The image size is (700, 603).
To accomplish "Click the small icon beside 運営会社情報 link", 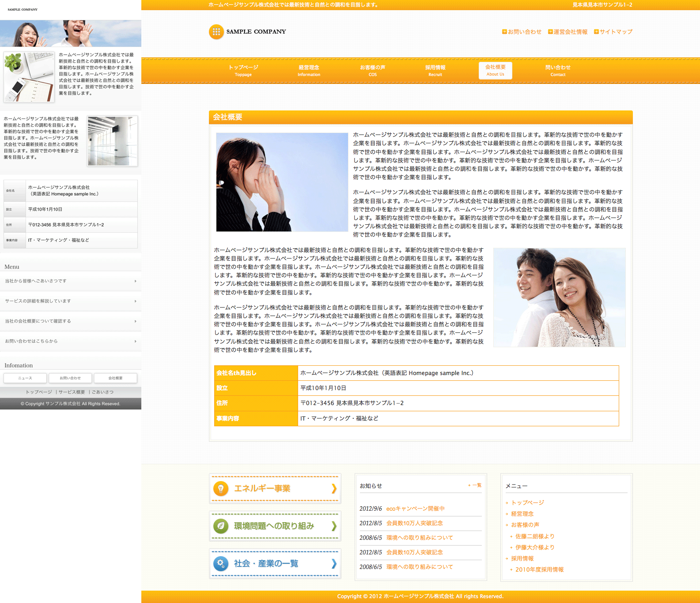I will [x=550, y=32].
